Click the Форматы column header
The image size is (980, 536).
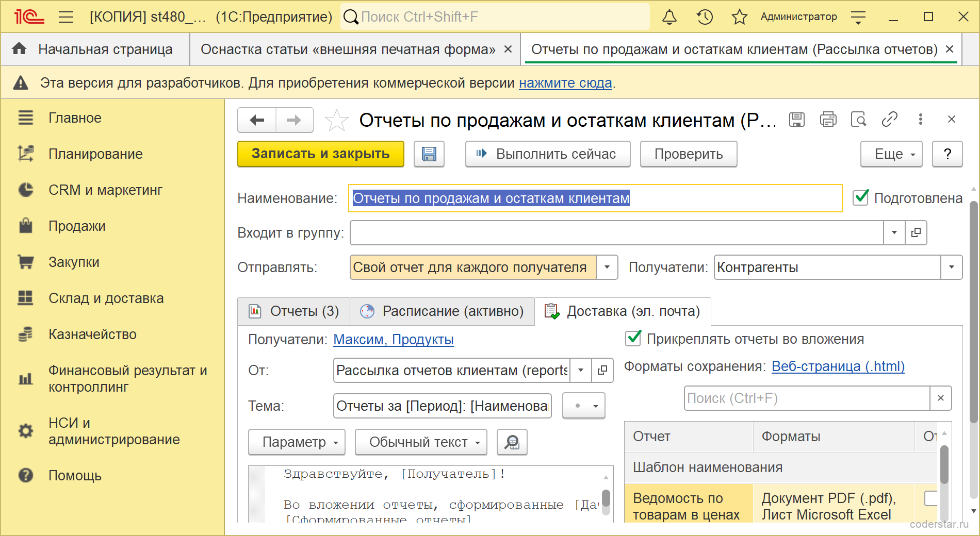(834, 437)
